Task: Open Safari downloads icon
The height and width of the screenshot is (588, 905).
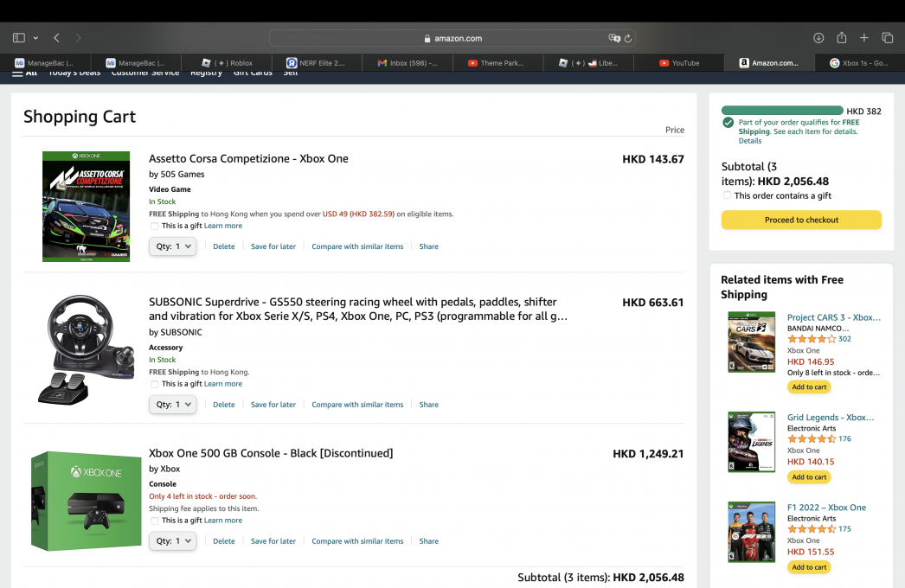Action: (x=818, y=38)
